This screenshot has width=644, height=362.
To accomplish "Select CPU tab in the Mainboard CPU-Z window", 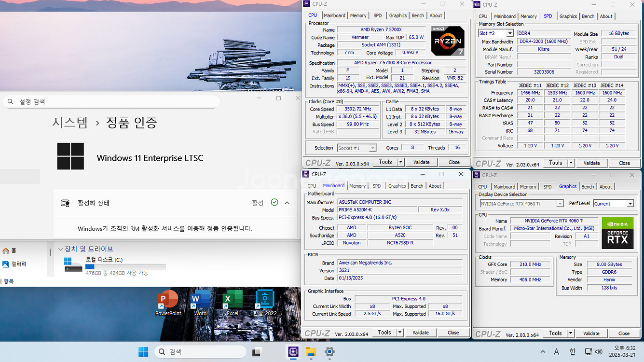I will pyautogui.click(x=312, y=186).
